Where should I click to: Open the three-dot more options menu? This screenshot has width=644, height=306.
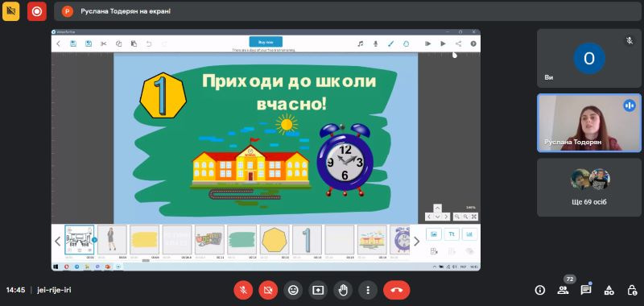pyautogui.click(x=368, y=290)
